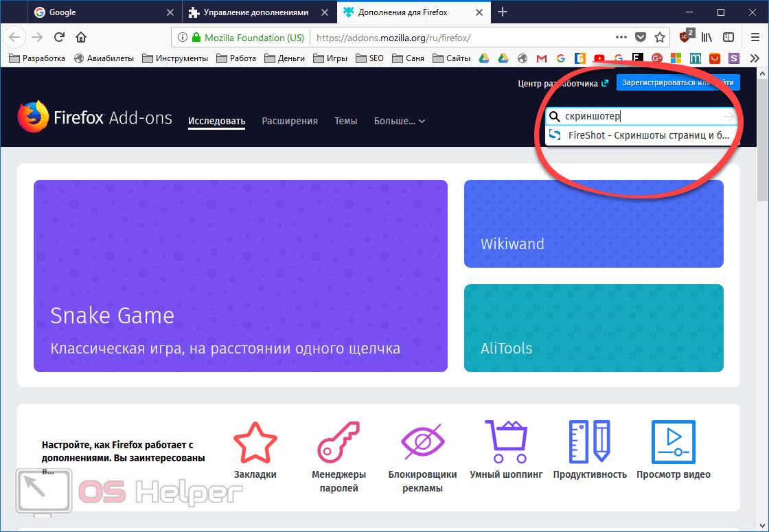The height and width of the screenshot is (532, 769).
Task: Show site information via the info icon
Action: 183,38
